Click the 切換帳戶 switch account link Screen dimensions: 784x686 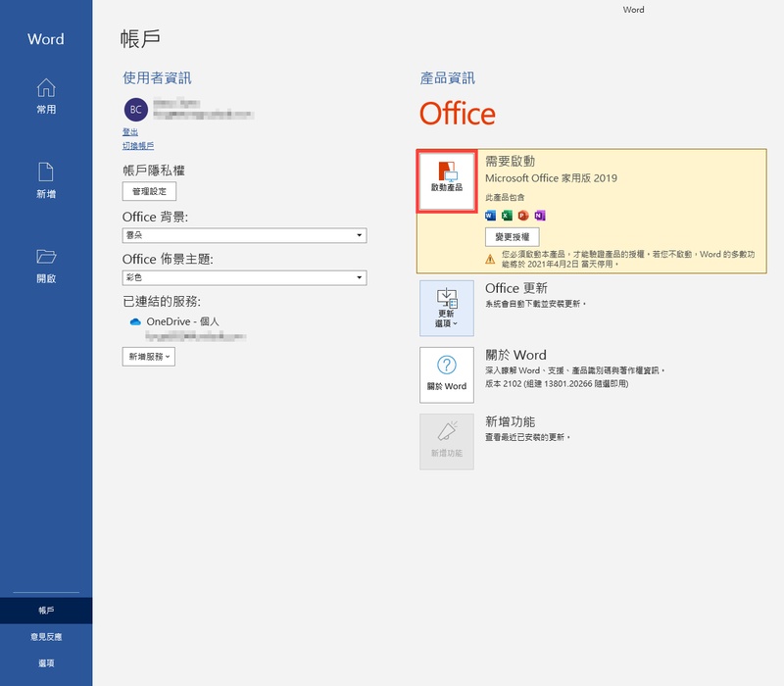pyautogui.click(x=138, y=146)
